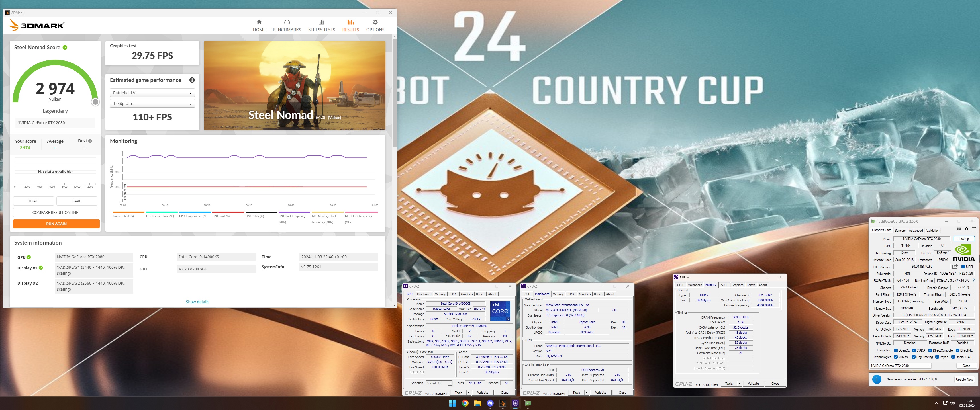This screenshot has height=410, width=980.
Task: Open the Bench tab in the CPU-Z Mainboard window
Action: point(598,294)
